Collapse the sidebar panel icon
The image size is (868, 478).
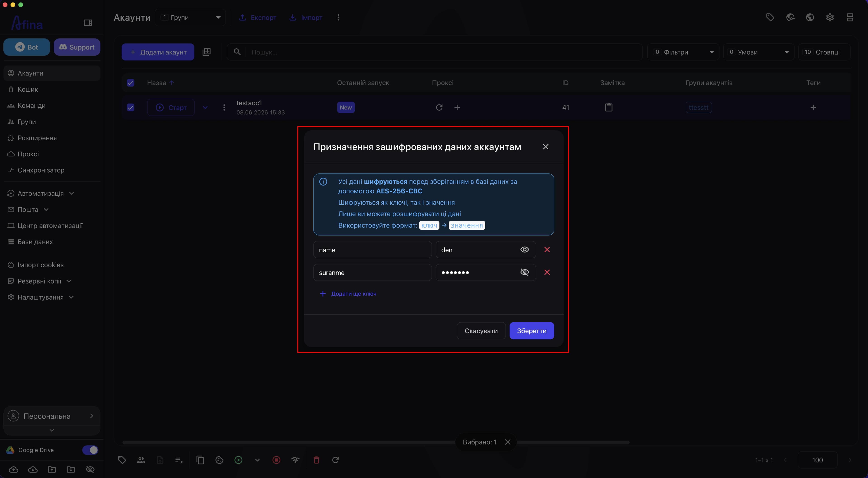[x=88, y=23]
